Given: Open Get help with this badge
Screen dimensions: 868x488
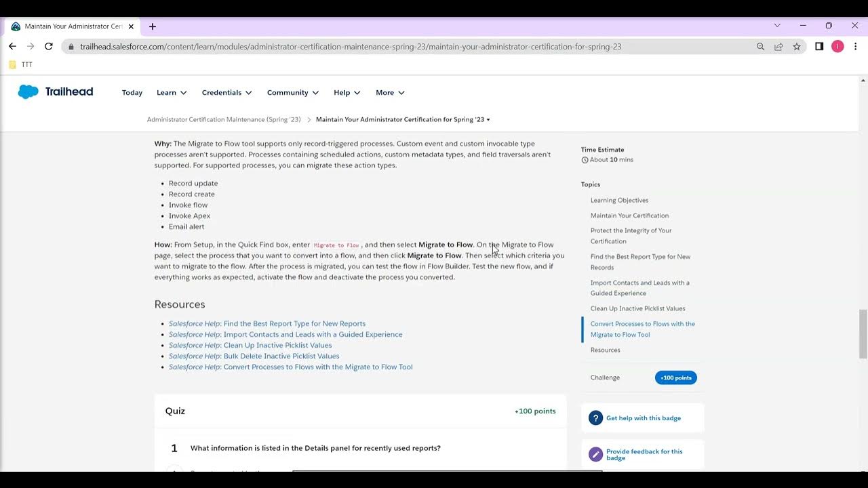Looking at the screenshot, I should point(644,418).
